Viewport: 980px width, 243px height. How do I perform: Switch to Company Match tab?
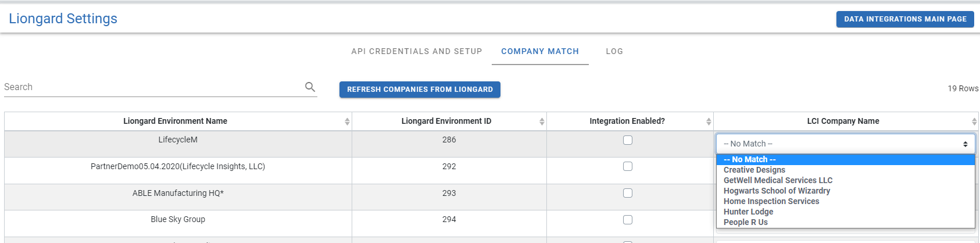click(x=540, y=51)
